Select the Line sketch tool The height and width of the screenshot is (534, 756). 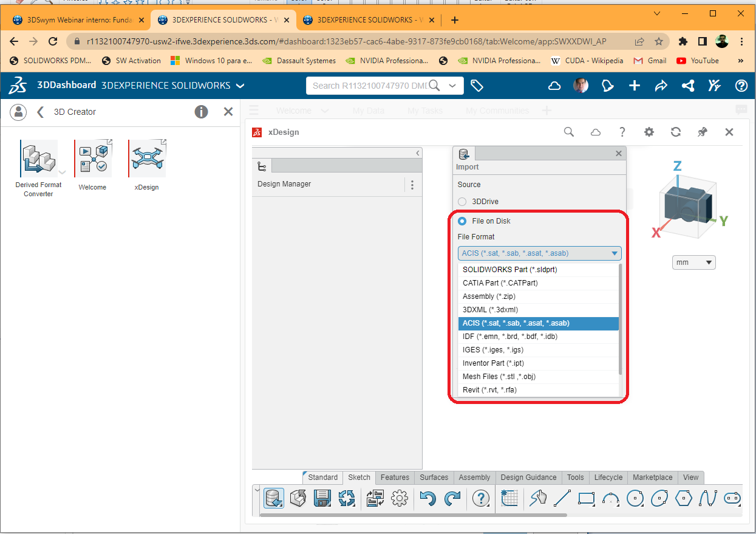pyautogui.click(x=562, y=499)
